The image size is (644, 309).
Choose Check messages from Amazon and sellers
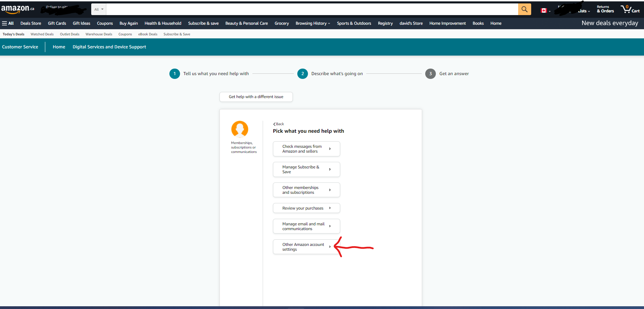coord(307,149)
